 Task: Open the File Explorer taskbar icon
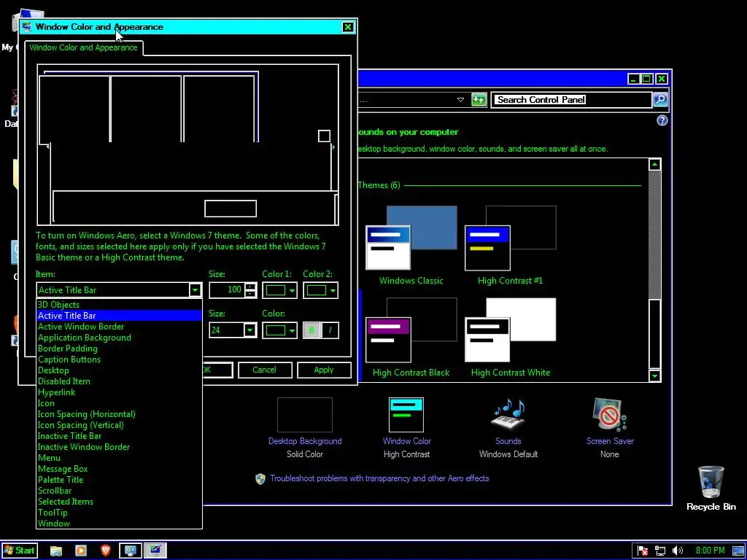pos(56,551)
